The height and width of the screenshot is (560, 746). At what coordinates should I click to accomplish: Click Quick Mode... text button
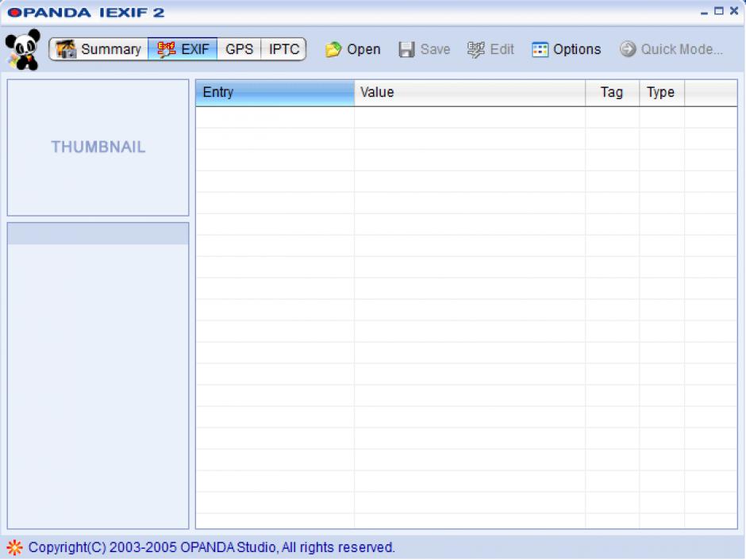click(x=682, y=49)
